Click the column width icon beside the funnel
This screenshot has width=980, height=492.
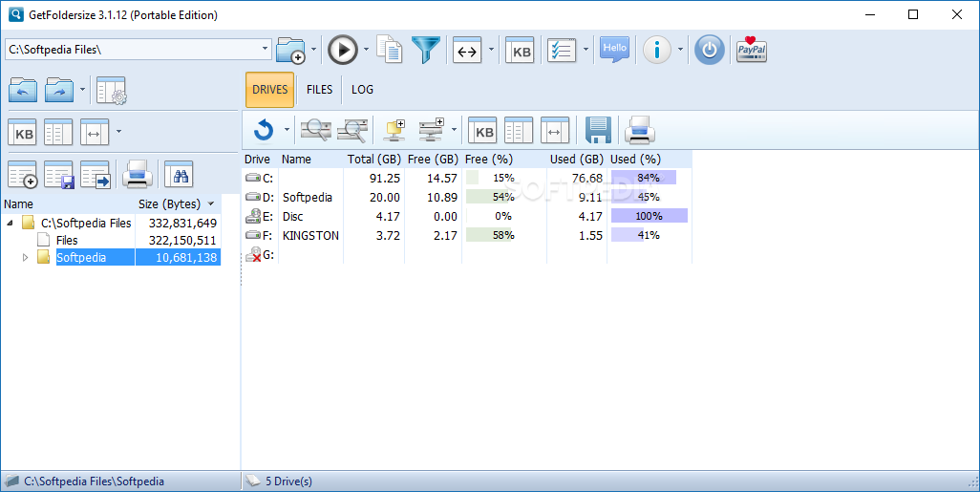click(x=467, y=50)
